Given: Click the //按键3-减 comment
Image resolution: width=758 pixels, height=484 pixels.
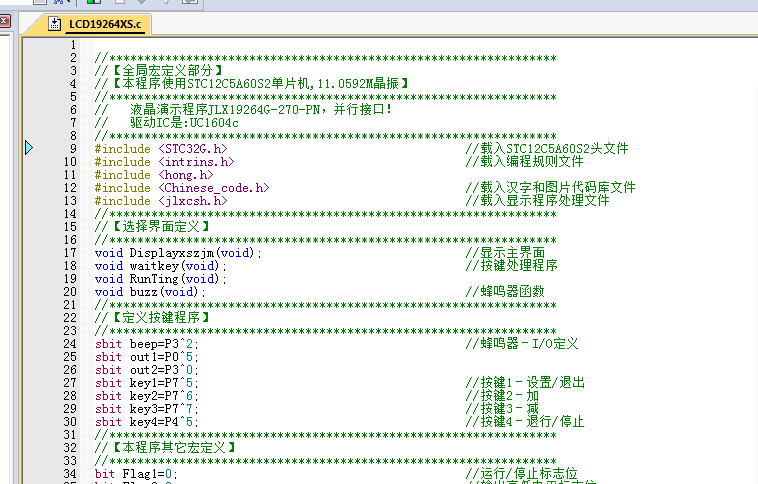Looking at the screenshot, I should pyautogui.click(x=502, y=409).
